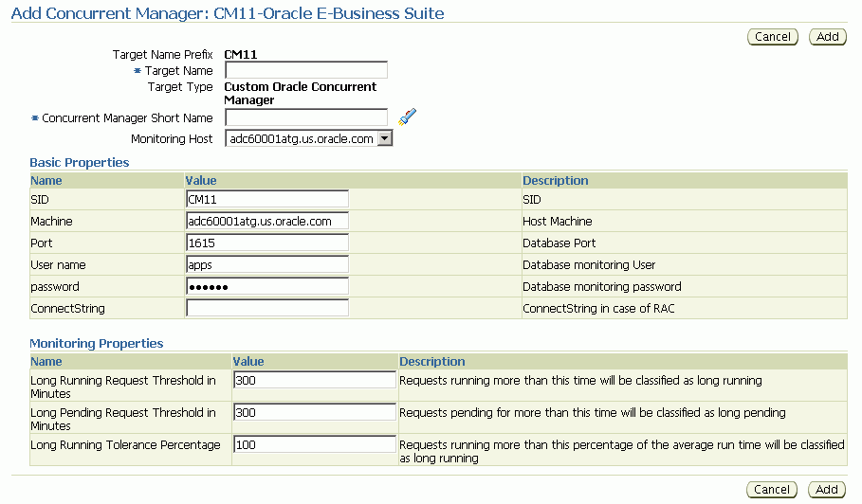Click the Basic Properties section heading
Image resolution: width=862 pixels, height=504 pixels.
coord(79,163)
